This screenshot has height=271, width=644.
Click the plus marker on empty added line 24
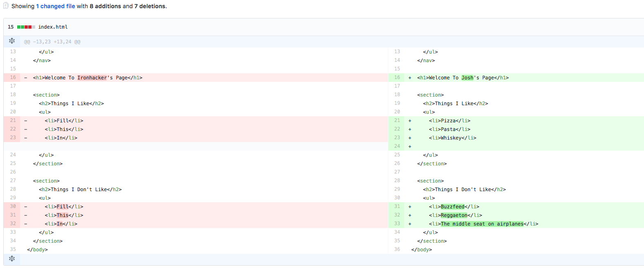(x=410, y=147)
